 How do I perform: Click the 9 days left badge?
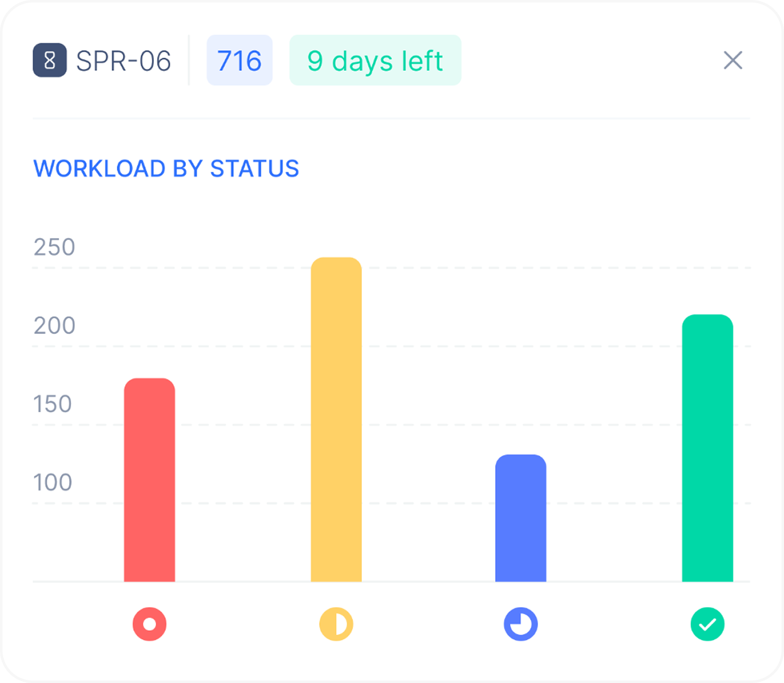coord(375,60)
